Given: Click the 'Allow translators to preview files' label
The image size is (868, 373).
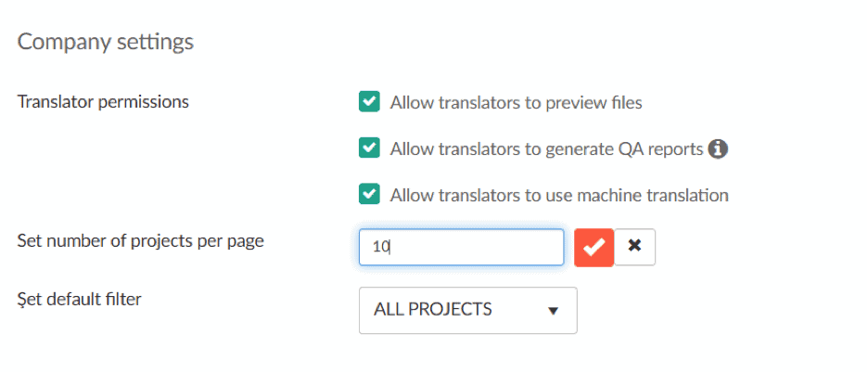Looking at the screenshot, I should pyautogui.click(x=516, y=103).
